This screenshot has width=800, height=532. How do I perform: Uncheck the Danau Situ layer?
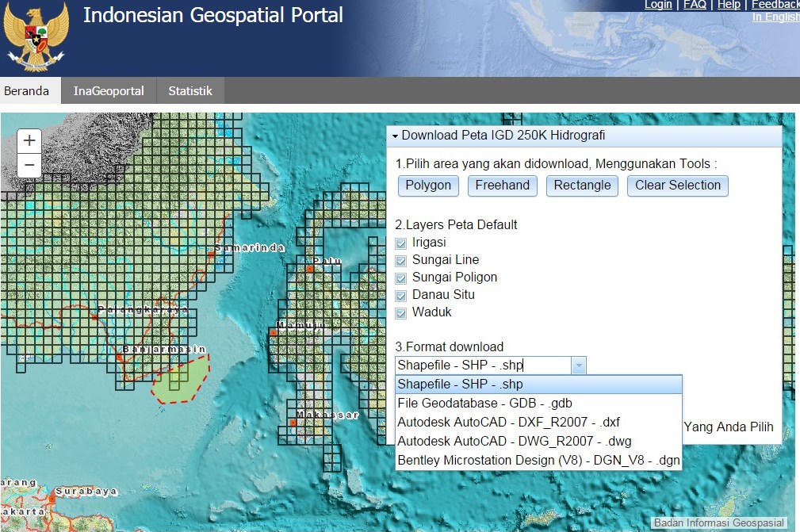pos(402,295)
